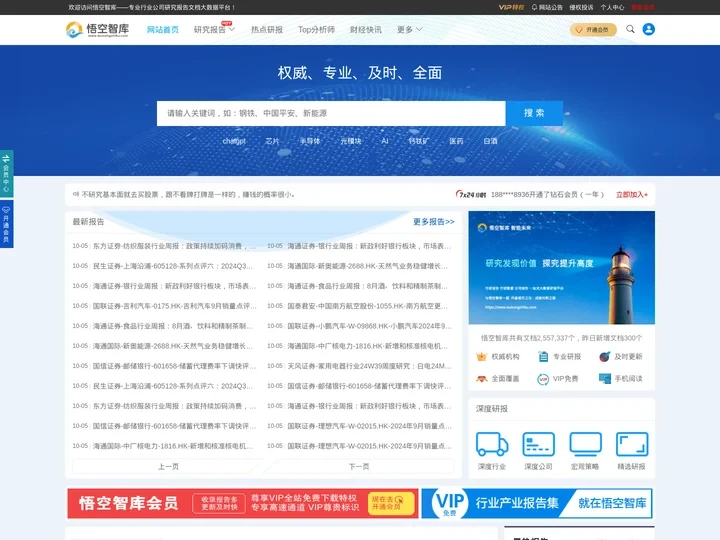Open 深度行业 truck icon
720x540 pixels.
point(492,444)
